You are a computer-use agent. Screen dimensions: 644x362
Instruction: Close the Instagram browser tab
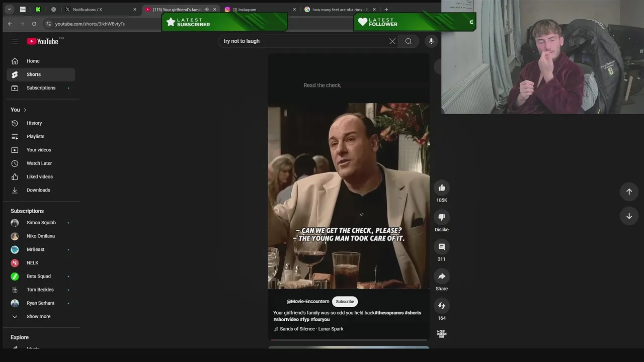click(x=294, y=10)
